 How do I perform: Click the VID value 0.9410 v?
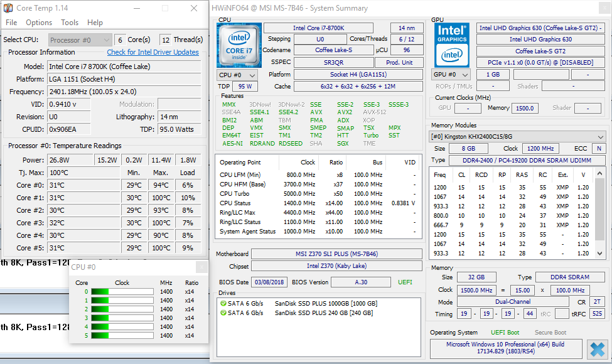[68, 104]
